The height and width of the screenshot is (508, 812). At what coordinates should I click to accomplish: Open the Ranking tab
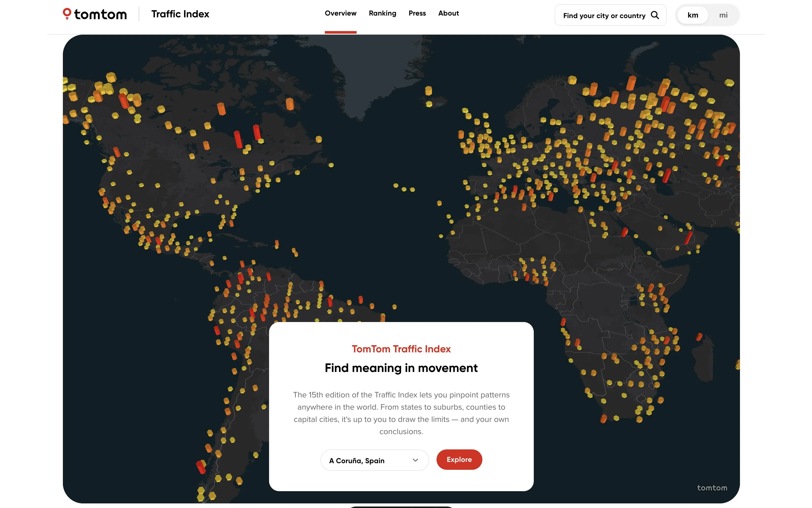pyautogui.click(x=382, y=14)
